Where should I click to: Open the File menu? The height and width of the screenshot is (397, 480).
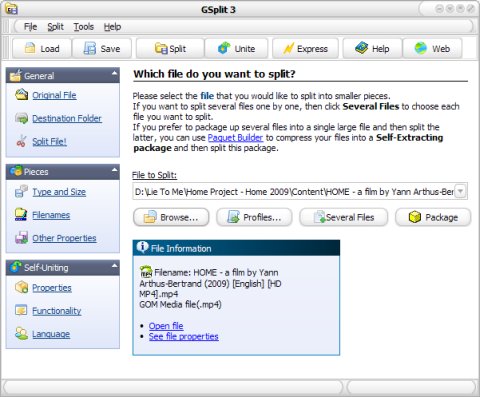30,26
